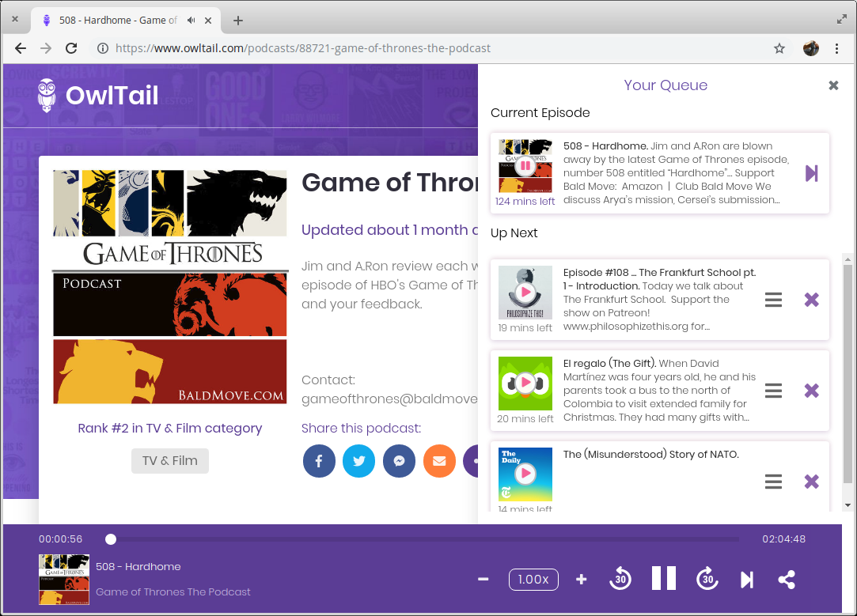Decrease playback speed with minus button
Viewport: 857px width, 616px height.
[483, 579]
